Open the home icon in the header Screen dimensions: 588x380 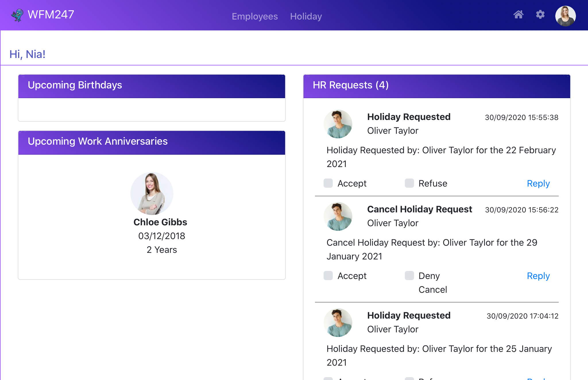(519, 14)
